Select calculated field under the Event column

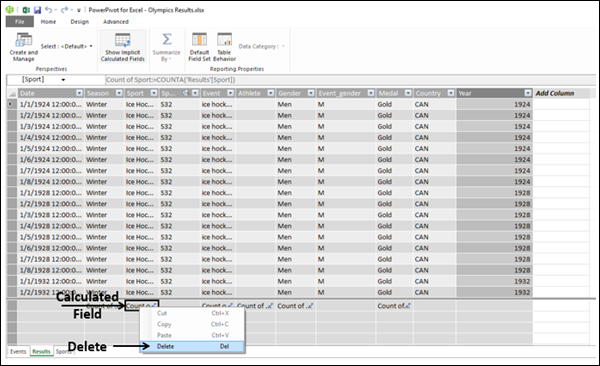(x=217, y=306)
